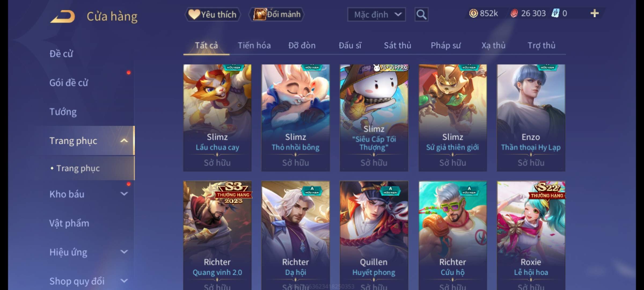Open Gói đề cử in sidebar
The height and width of the screenshot is (290, 644).
coord(69,83)
